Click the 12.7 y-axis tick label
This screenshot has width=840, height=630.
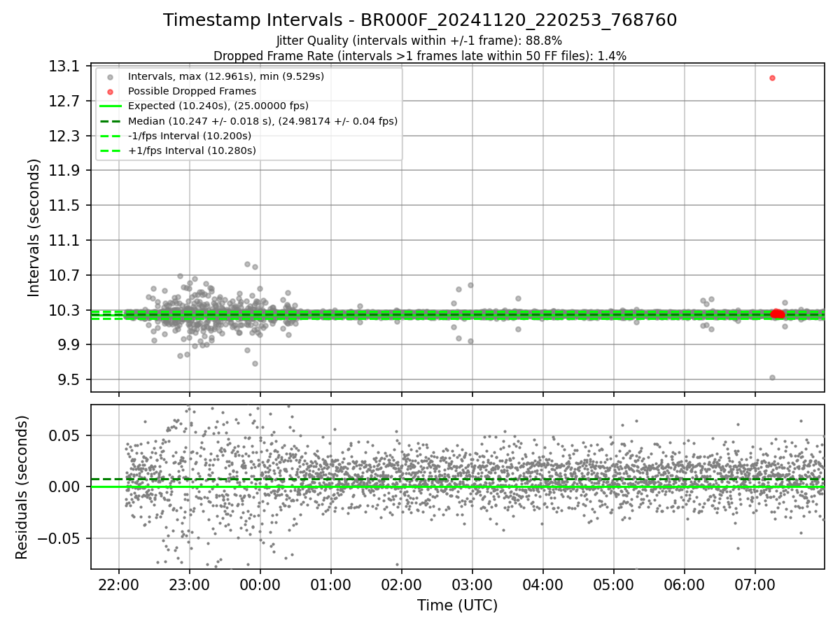(65, 101)
